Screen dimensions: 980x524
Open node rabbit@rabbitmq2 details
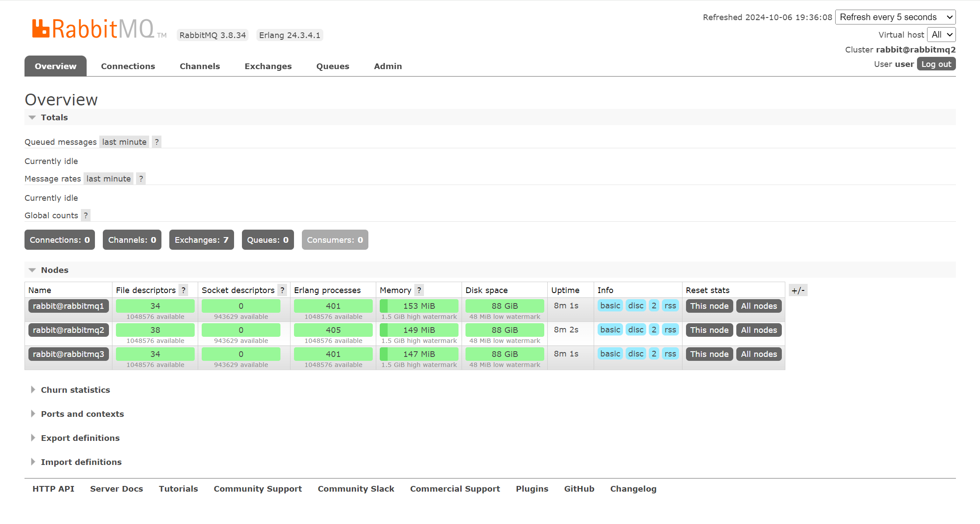click(x=69, y=330)
